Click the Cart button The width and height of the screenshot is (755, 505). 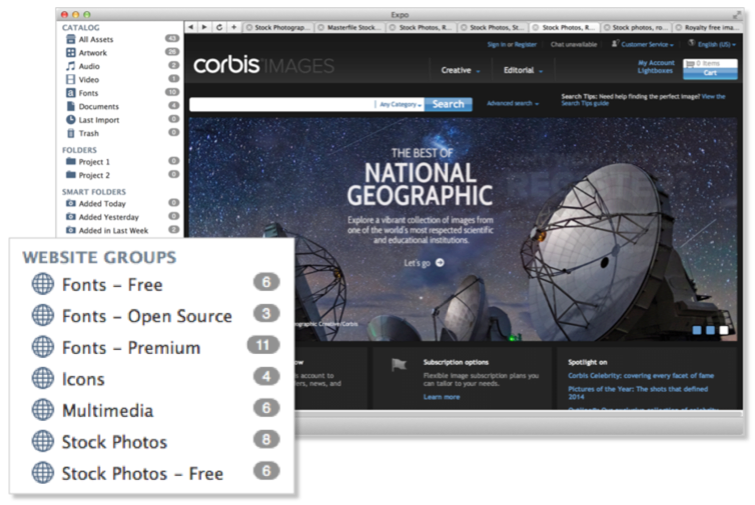[710, 73]
